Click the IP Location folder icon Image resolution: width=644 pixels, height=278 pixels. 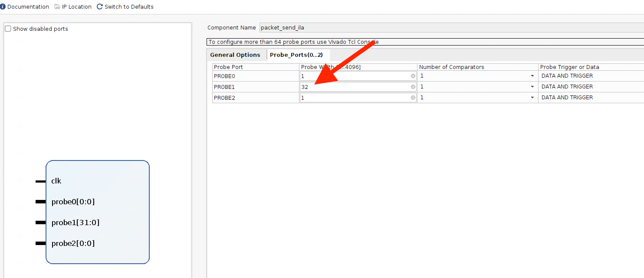tap(57, 7)
